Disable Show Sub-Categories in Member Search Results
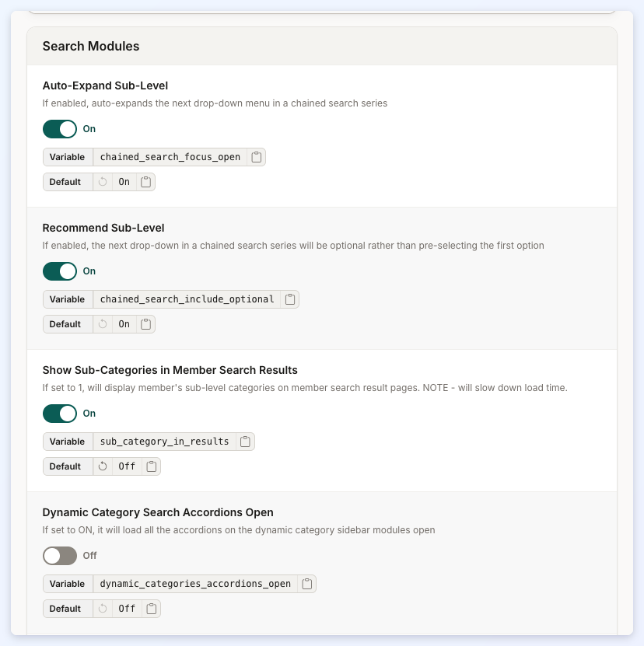Viewport: 644px width, 646px height. point(60,414)
